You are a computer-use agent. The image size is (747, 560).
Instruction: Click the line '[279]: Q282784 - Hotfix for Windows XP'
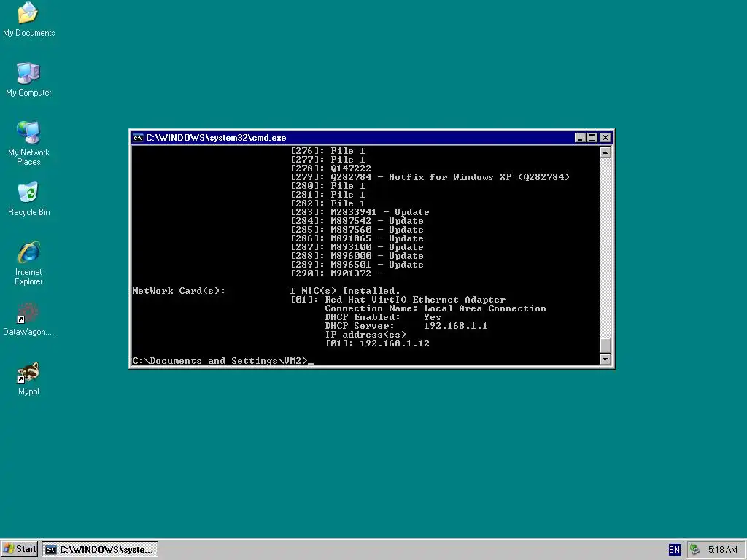[430, 177]
